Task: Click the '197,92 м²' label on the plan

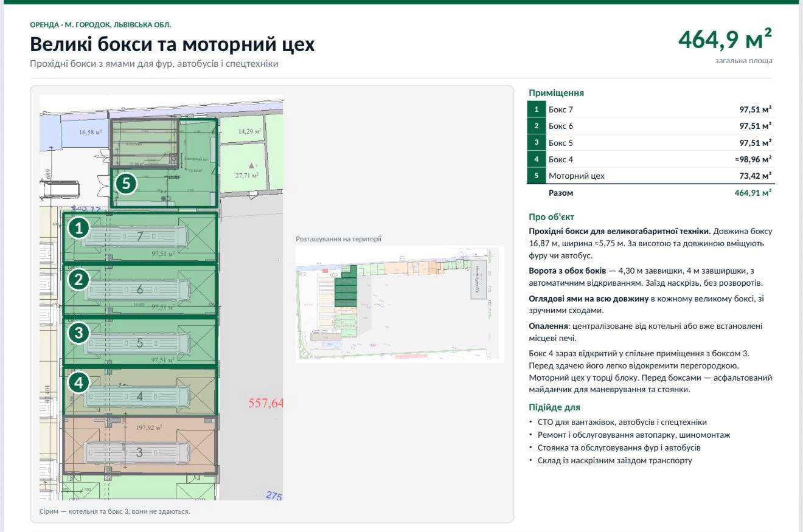Action: coord(148,427)
